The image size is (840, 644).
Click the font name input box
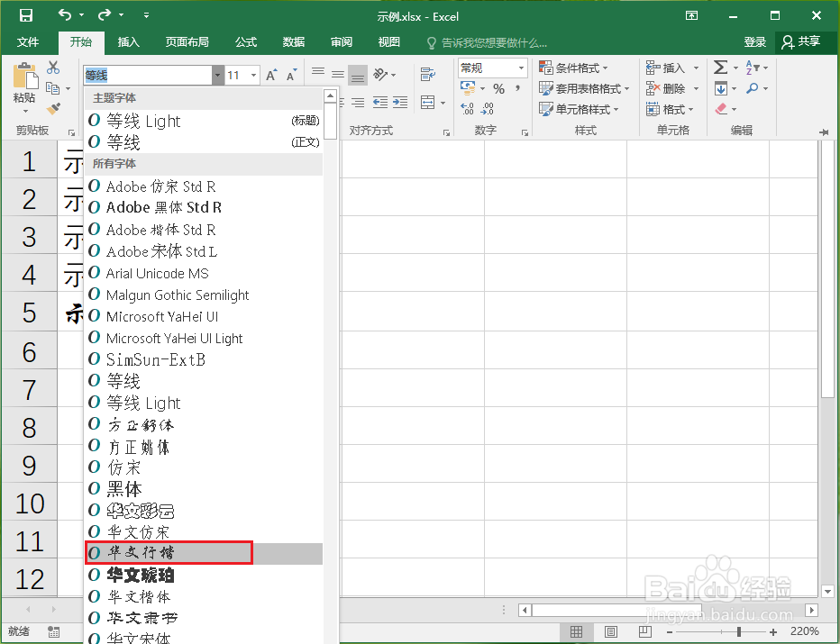(148, 76)
